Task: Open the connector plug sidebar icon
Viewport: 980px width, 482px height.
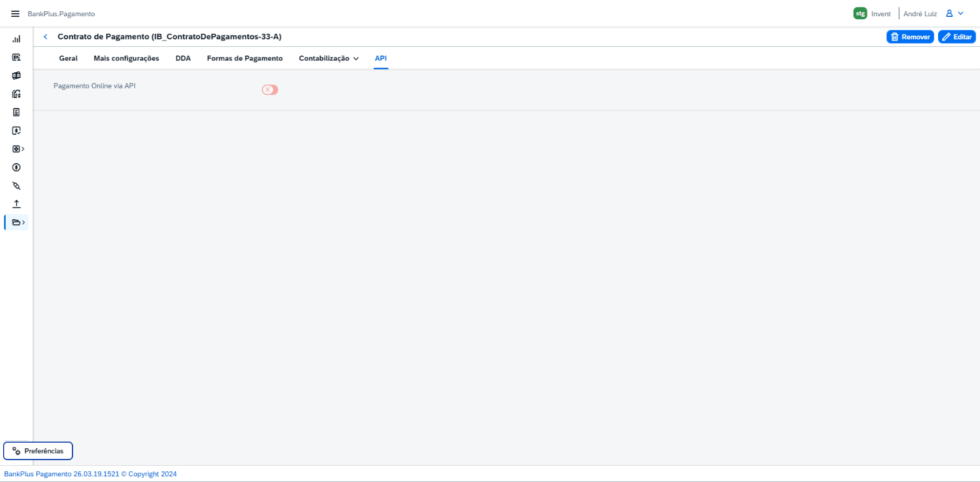Action: point(16,185)
